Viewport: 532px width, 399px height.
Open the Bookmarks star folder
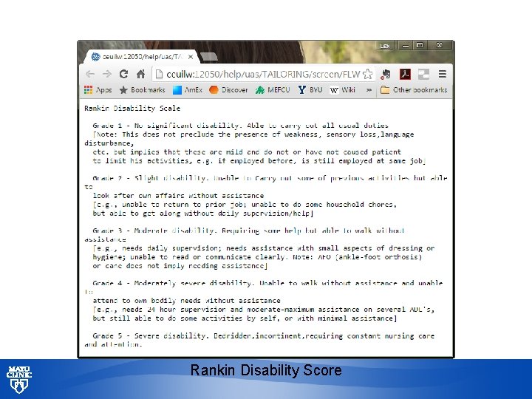[x=142, y=90]
